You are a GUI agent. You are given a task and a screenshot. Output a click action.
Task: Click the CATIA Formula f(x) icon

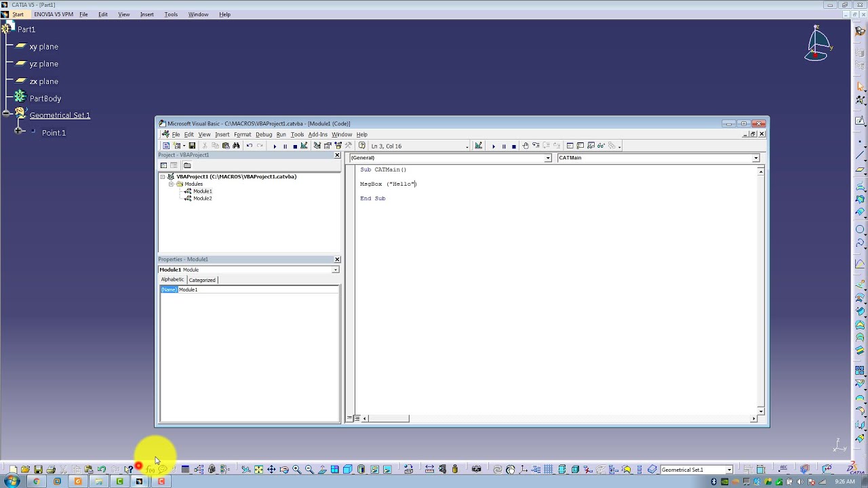tap(150, 469)
